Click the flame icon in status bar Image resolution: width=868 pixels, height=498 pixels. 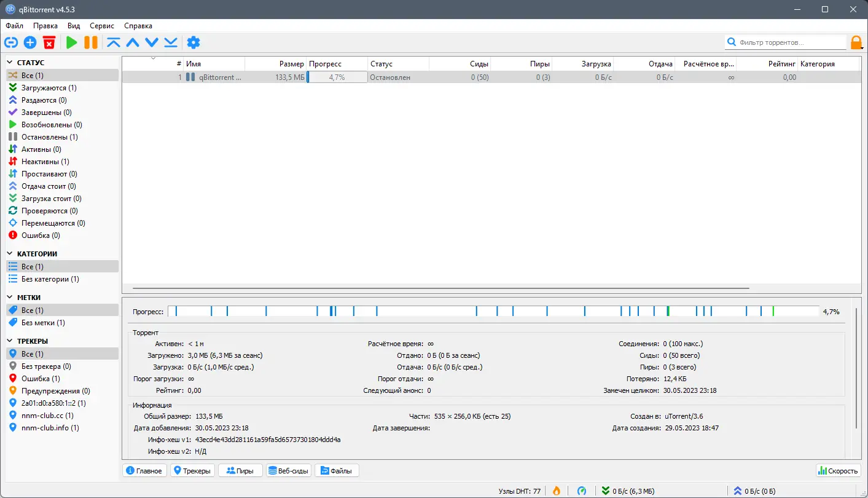557,491
